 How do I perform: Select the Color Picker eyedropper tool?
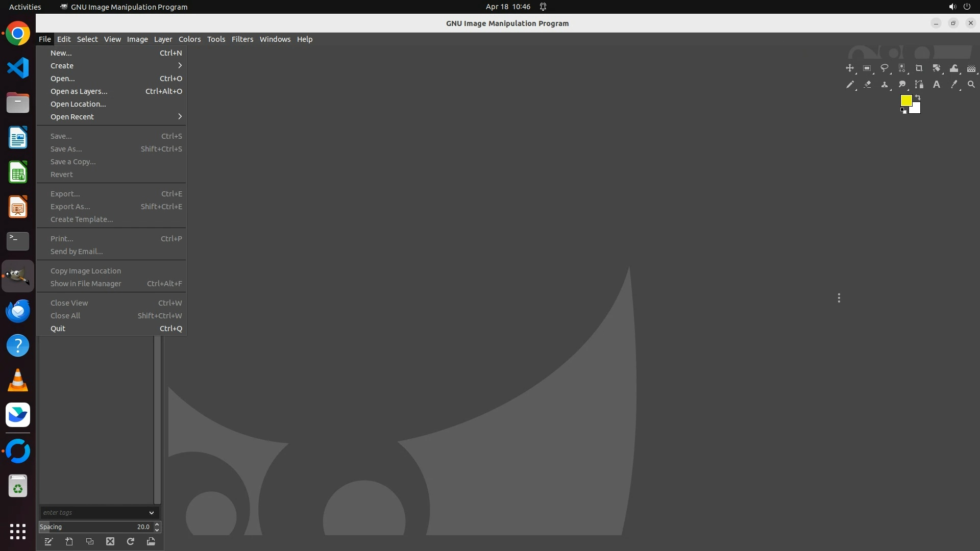(953, 85)
